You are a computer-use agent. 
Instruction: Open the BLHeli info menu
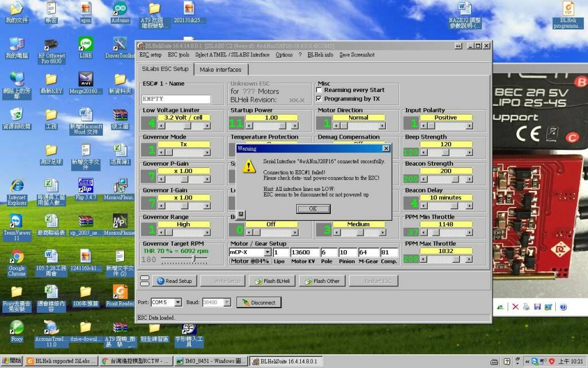pyautogui.click(x=320, y=55)
